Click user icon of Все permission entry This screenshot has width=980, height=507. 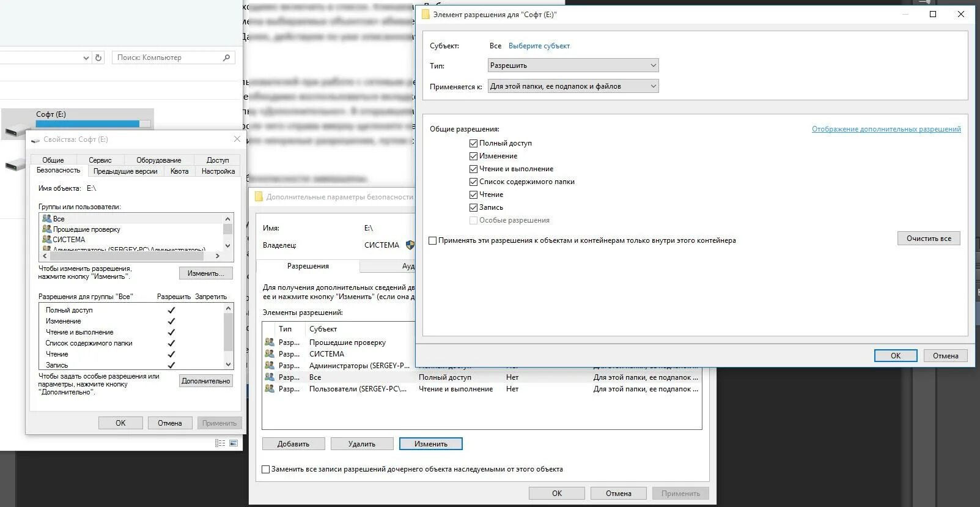click(x=270, y=377)
